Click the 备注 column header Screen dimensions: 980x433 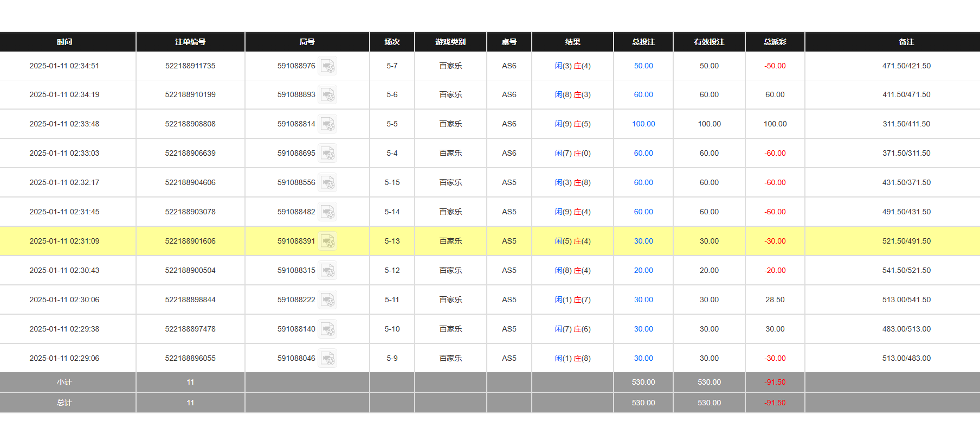pos(906,42)
